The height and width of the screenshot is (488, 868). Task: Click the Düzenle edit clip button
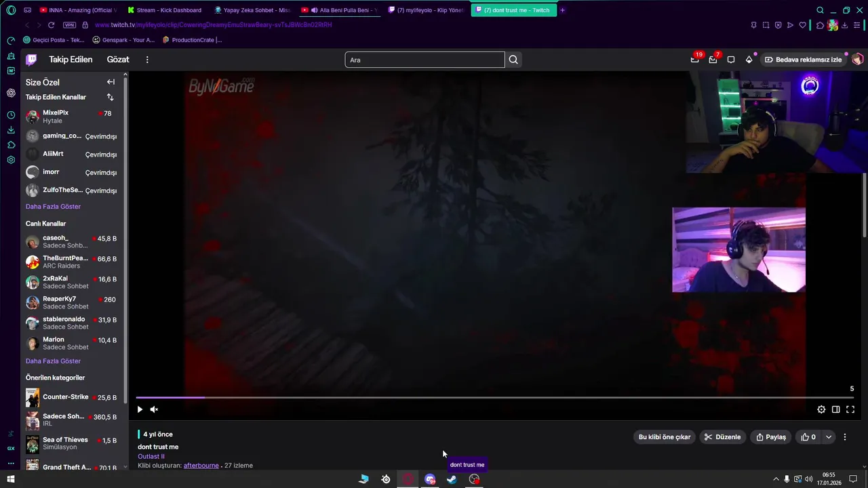pos(723,437)
